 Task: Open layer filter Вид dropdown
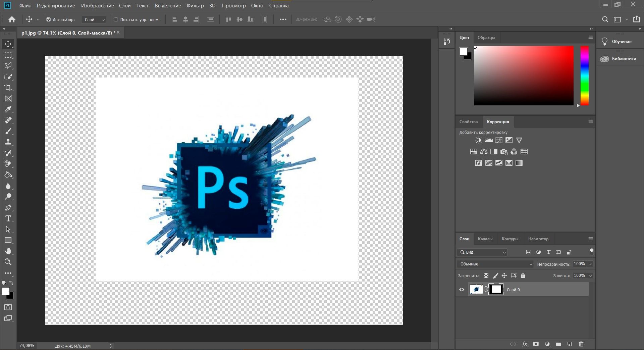[482, 252]
